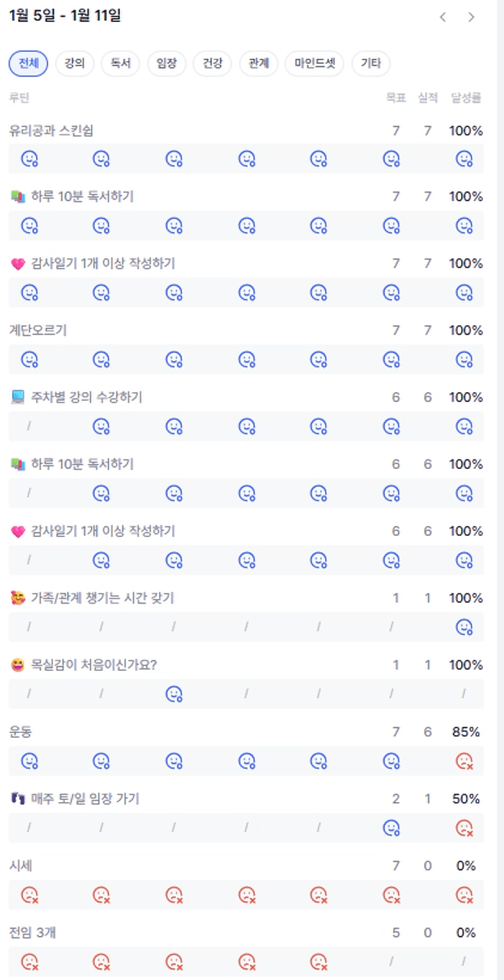Select the 전체 filter tab
504x980 pixels.
[x=28, y=63]
